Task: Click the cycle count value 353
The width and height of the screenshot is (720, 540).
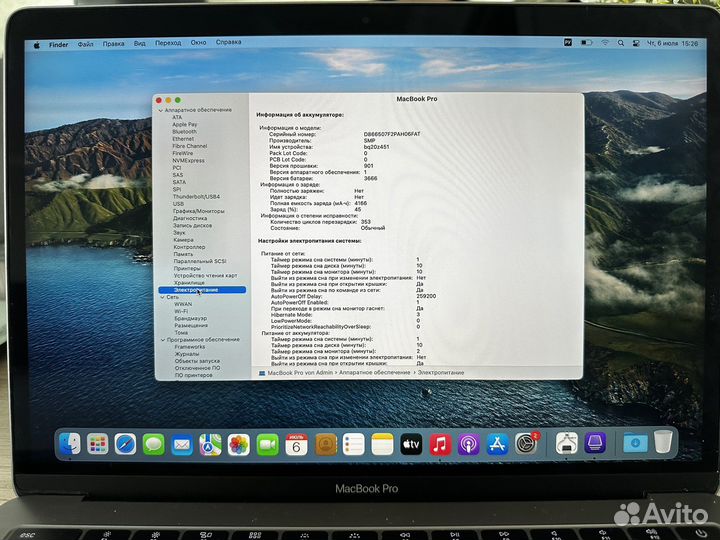Action: pyautogui.click(x=366, y=222)
